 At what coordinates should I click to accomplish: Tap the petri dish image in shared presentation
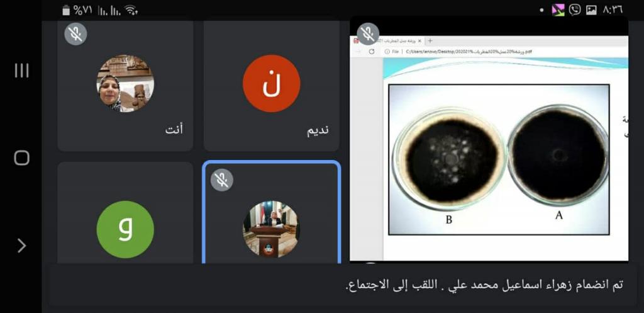click(499, 159)
